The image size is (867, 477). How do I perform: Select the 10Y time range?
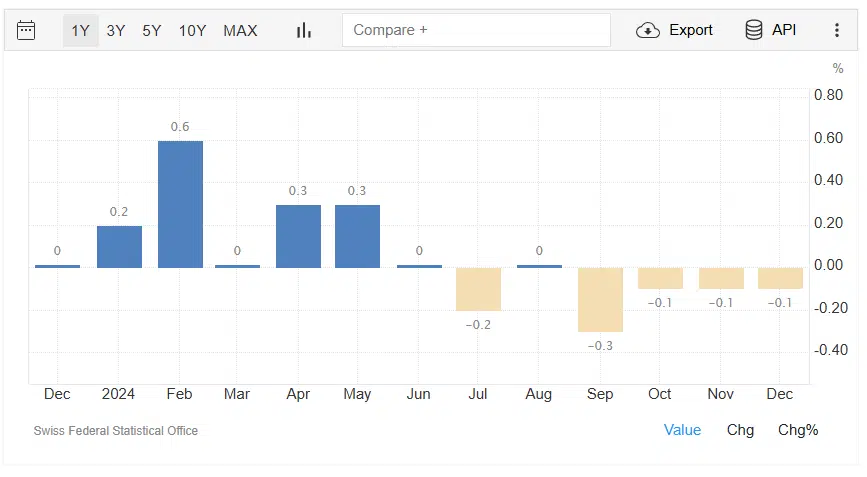[192, 30]
